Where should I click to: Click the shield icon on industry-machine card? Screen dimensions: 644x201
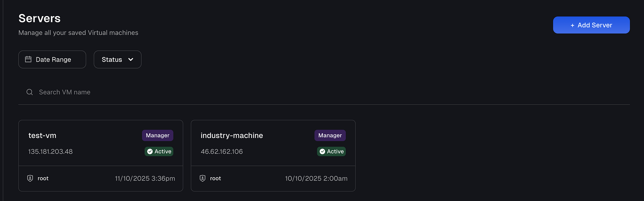pyautogui.click(x=202, y=178)
